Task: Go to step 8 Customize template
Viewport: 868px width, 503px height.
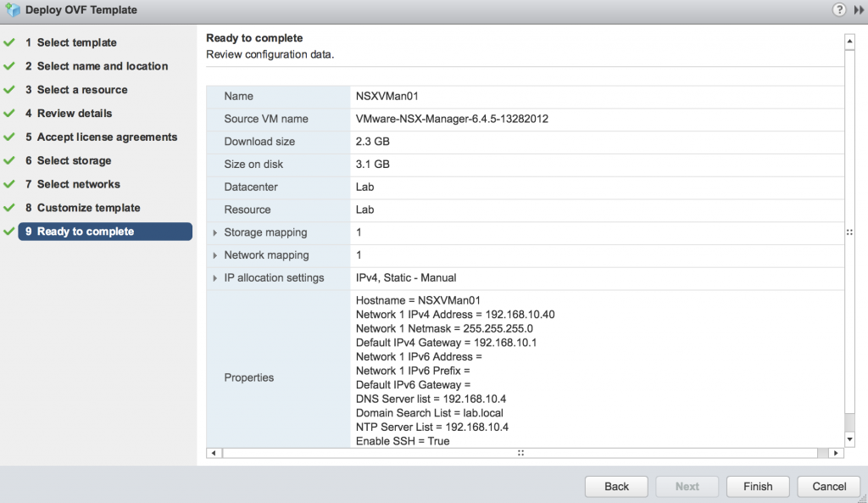Action: [82, 208]
